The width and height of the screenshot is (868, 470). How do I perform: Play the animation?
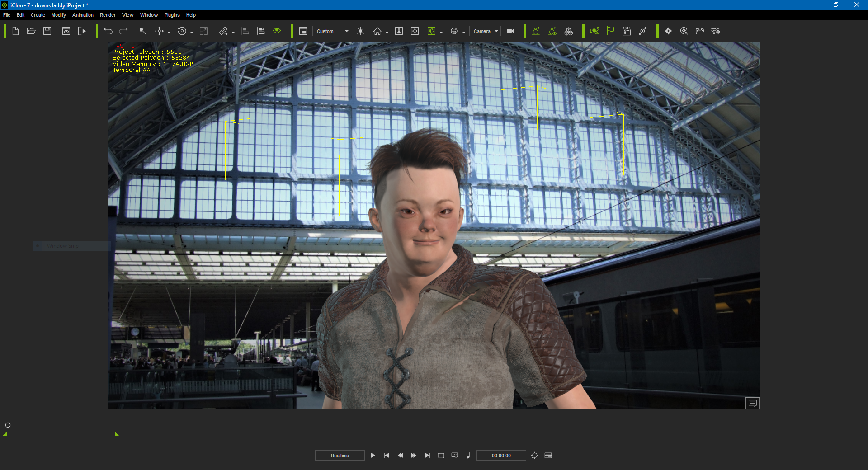pyautogui.click(x=373, y=456)
